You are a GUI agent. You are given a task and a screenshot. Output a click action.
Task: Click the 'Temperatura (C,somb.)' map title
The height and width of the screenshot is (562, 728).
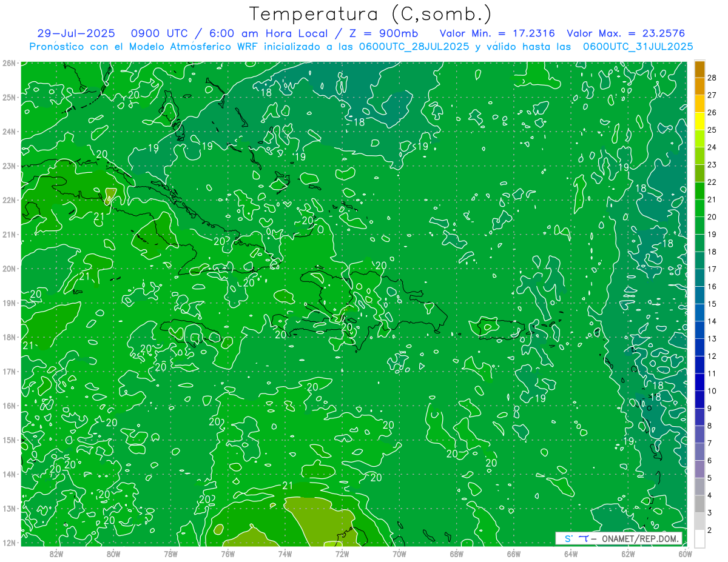point(370,14)
